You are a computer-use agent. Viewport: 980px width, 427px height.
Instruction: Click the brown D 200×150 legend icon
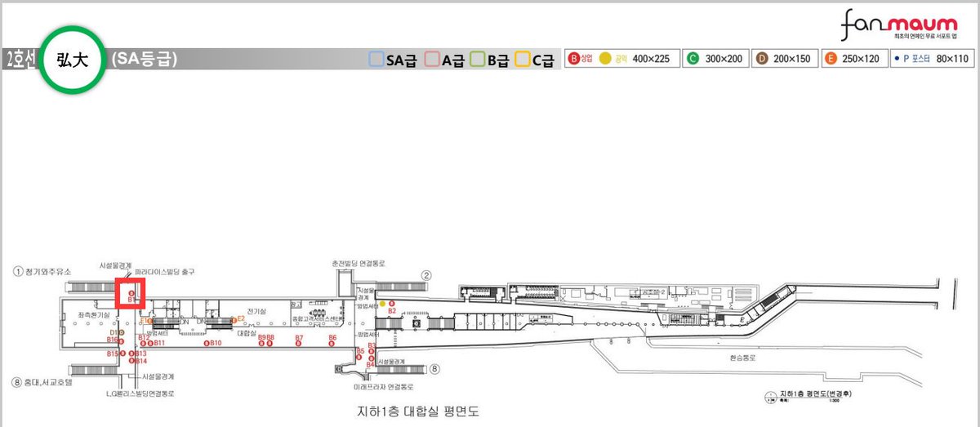762,59
